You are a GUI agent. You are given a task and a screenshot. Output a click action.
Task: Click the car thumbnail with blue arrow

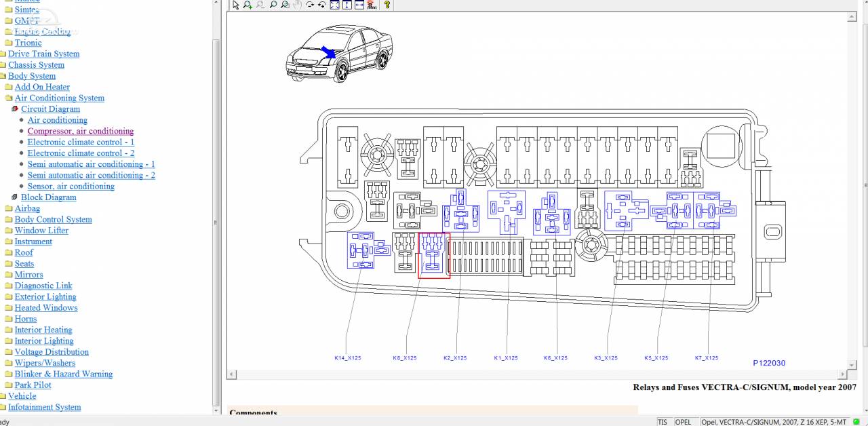pyautogui.click(x=339, y=54)
